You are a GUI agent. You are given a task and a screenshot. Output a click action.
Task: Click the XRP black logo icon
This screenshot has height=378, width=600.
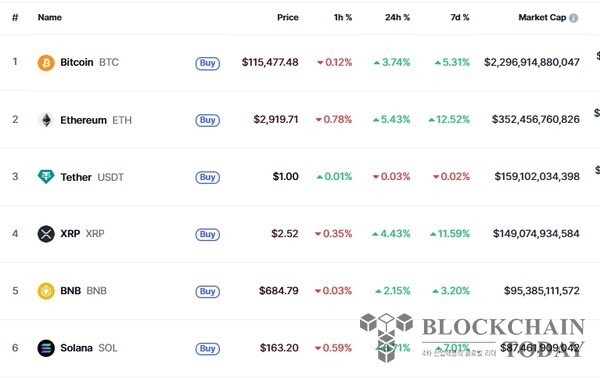46,234
